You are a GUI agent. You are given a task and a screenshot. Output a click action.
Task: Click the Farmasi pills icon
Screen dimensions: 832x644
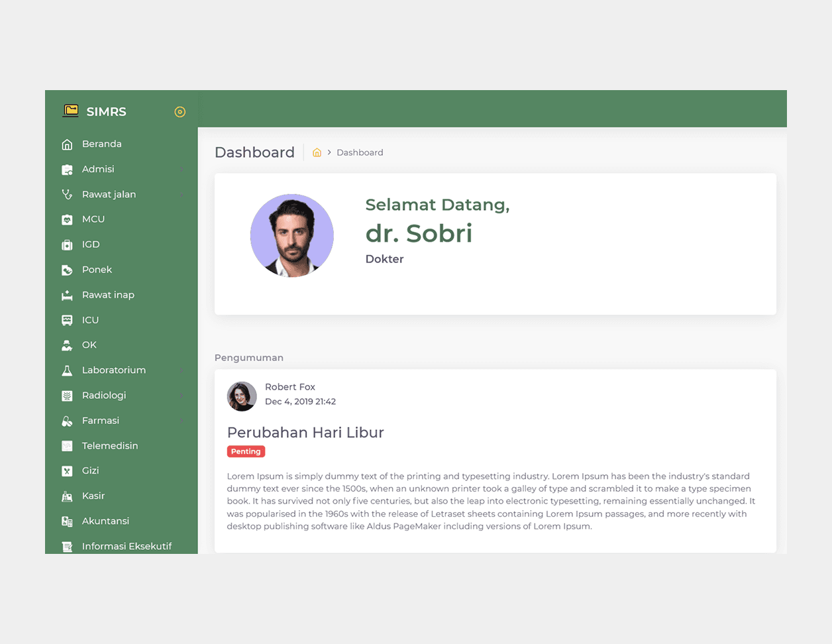click(x=67, y=421)
